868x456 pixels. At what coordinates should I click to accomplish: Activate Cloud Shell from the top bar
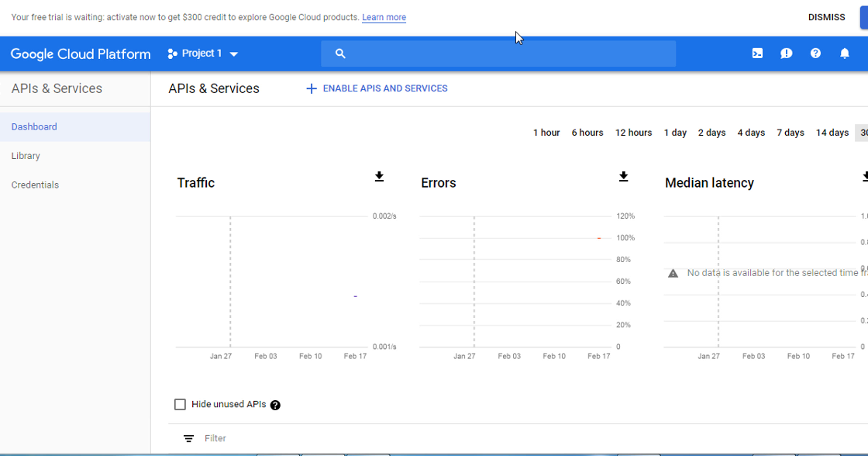pyautogui.click(x=757, y=54)
